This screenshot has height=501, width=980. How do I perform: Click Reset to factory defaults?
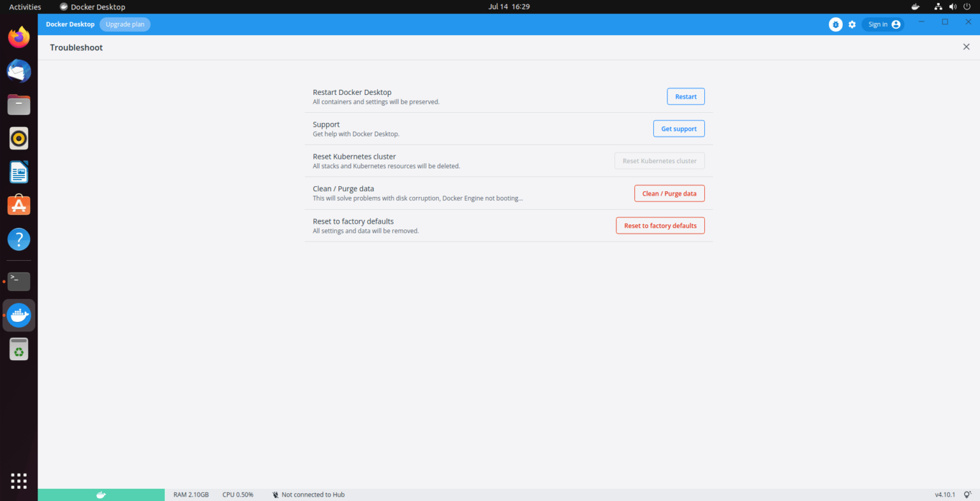(660, 225)
